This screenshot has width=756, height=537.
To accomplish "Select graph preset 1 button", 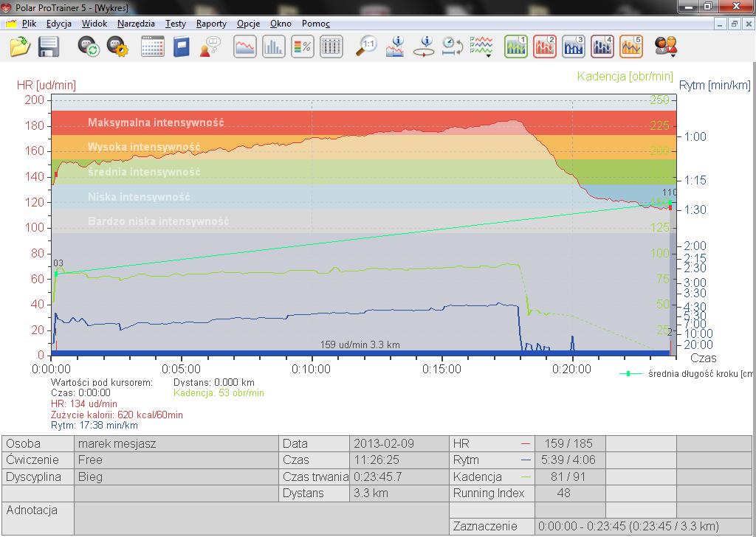I will tap(516, 46).
